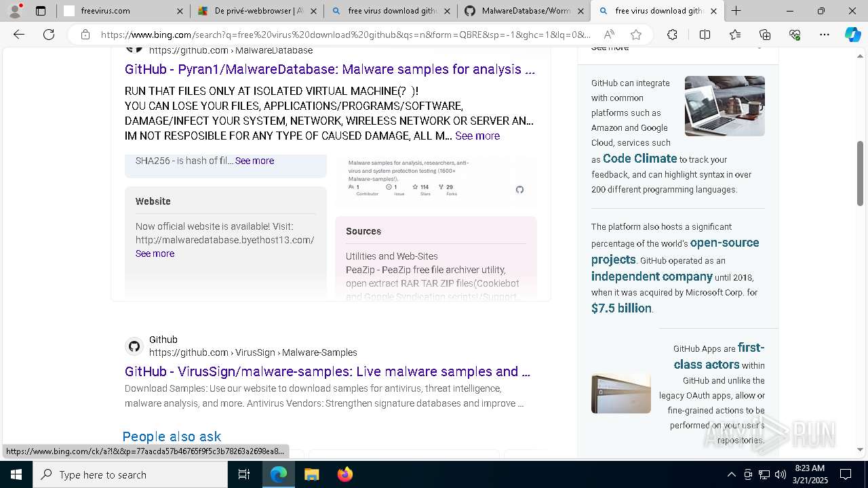Close the freevirus.com tab

180,11
